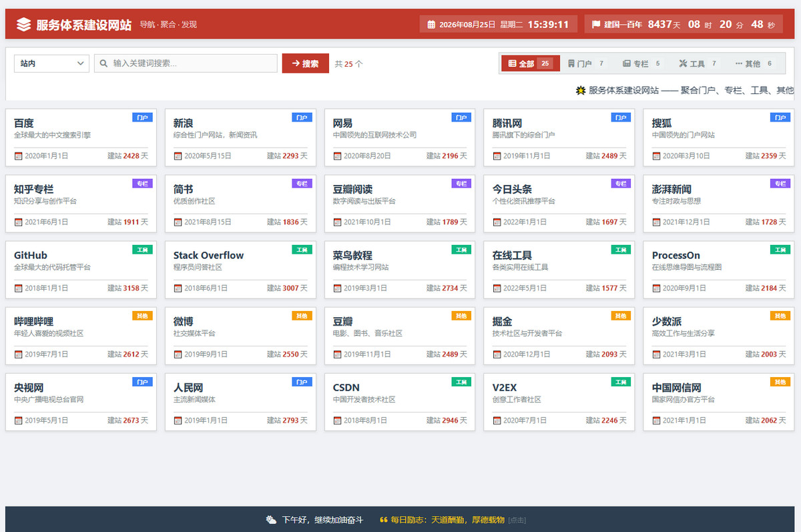Screen dimensions: 801x532
Task: Click the stacked layers site logo icon
Action: tap(24, 25)
